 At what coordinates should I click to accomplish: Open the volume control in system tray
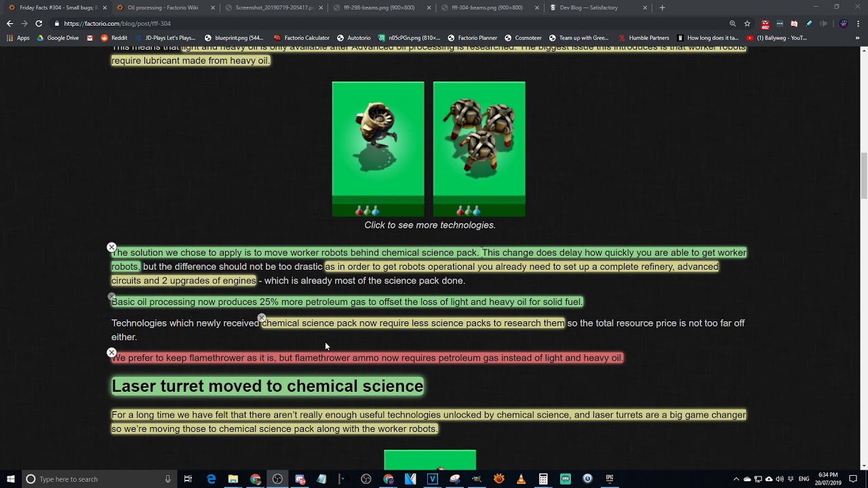point(779,479)
